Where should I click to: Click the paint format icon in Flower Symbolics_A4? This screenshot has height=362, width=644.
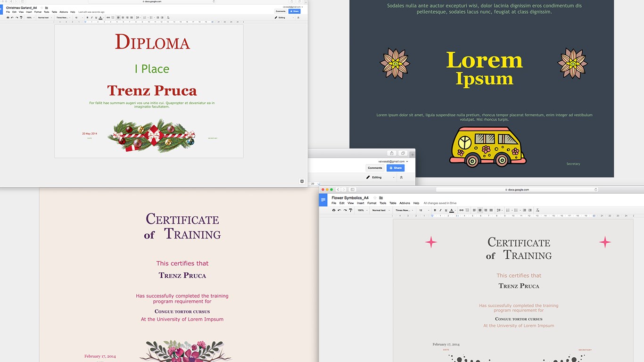[350, 210]
